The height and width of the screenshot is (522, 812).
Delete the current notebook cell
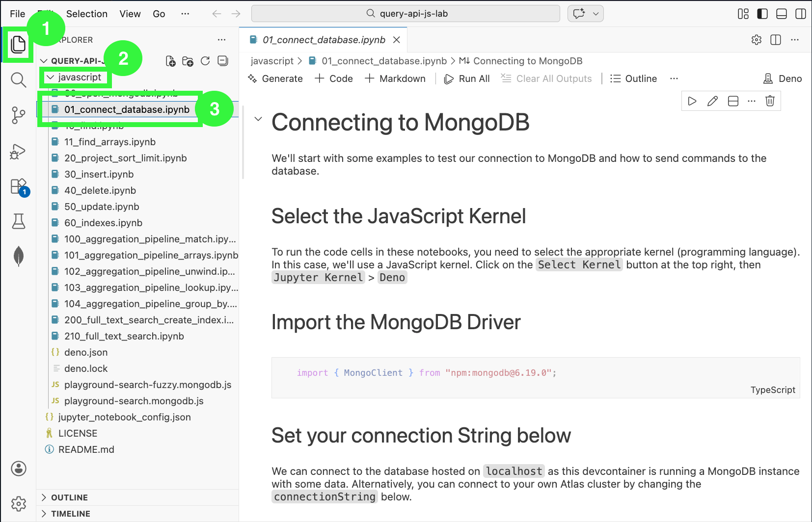tap(770, 101)
